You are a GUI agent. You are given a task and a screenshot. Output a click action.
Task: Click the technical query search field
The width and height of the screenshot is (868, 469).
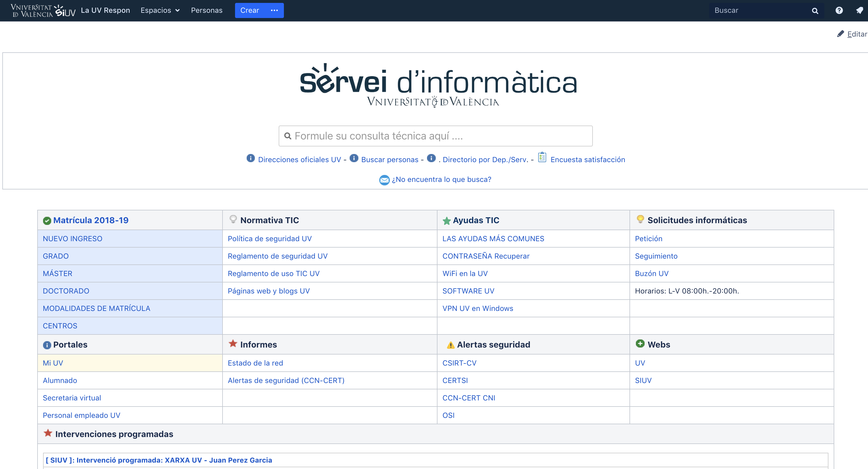435,136
